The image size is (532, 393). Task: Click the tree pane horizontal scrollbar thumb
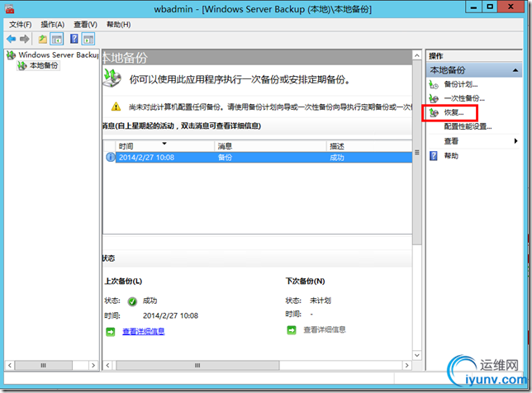click(44, 365)
